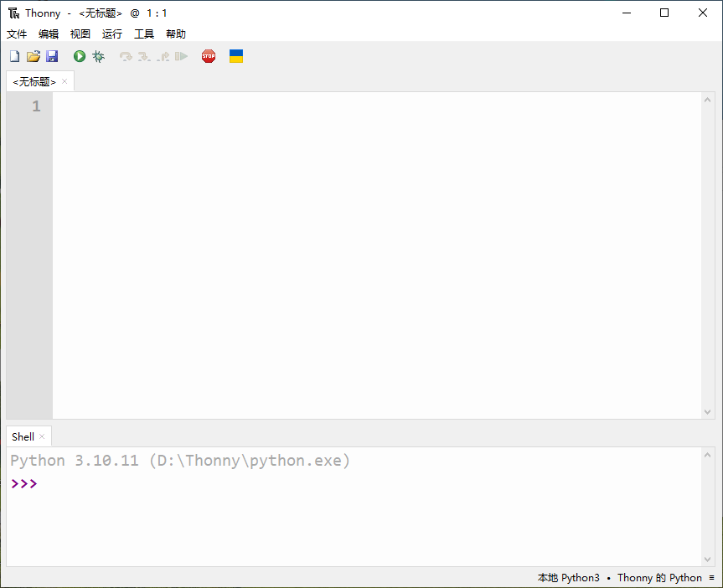Image resolution: width=723 pixels, height=588 pixels.
Task: Debug current script with the bug icon
Action: pyautogui.click(x=98, y=56)
